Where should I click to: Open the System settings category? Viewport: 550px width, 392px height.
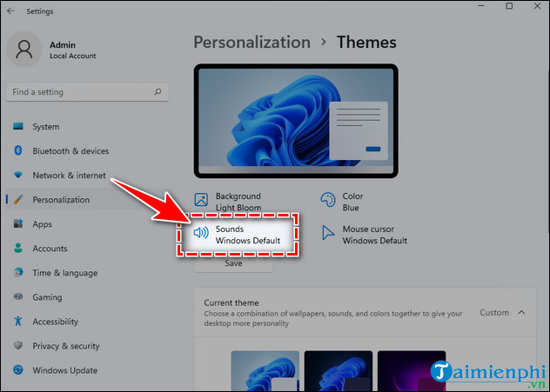(x=87, y=126)
